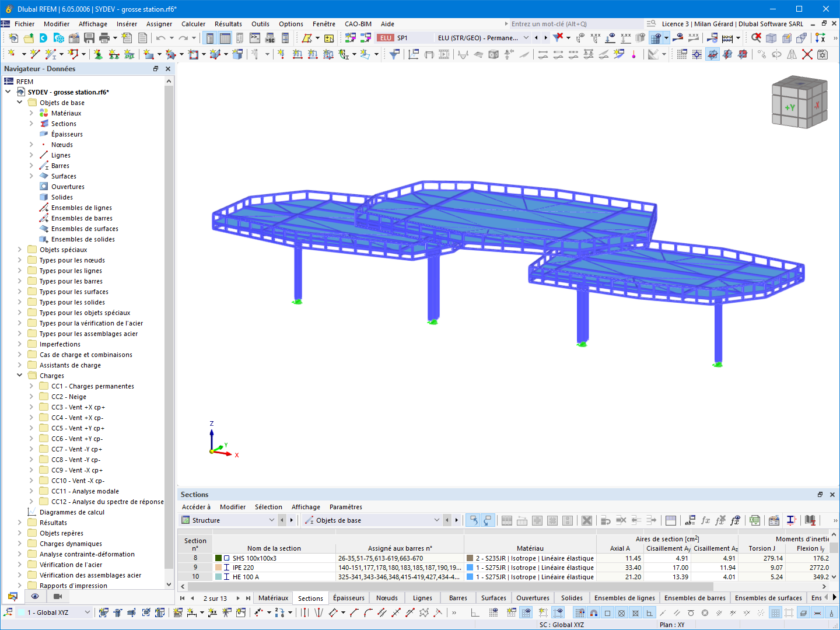
Task: Open the Résultats menu
Action: (228, 24)
